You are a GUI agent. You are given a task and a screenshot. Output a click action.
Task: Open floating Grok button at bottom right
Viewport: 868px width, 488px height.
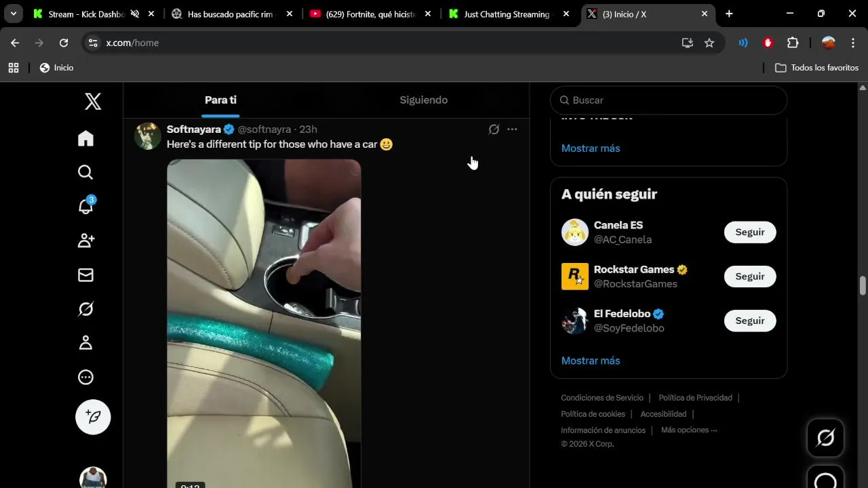tap(825, 438)
